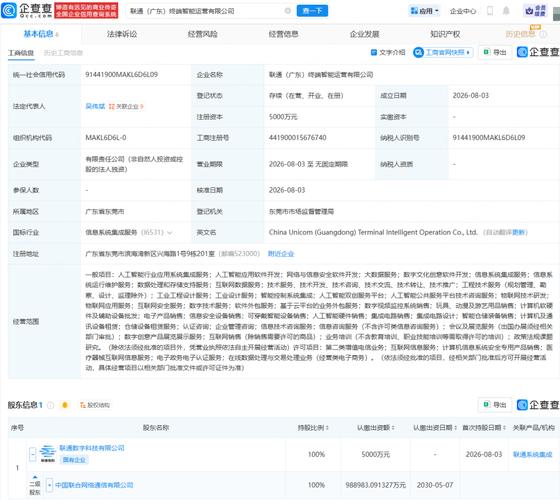The height and width of the screenshot is (500, 560).
Task: Select the 历史工商信息 sub-tab
Action: (x=63, y=53)
